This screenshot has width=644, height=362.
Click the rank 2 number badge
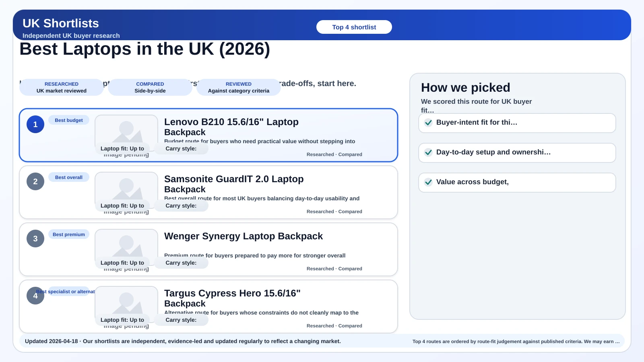point(35,181)
